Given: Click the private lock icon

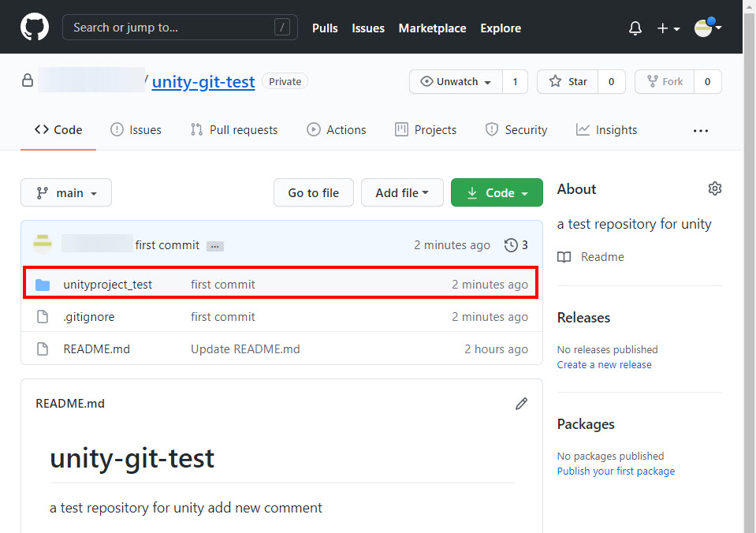Looking at the screenshot, I should (x=28, y=80).
